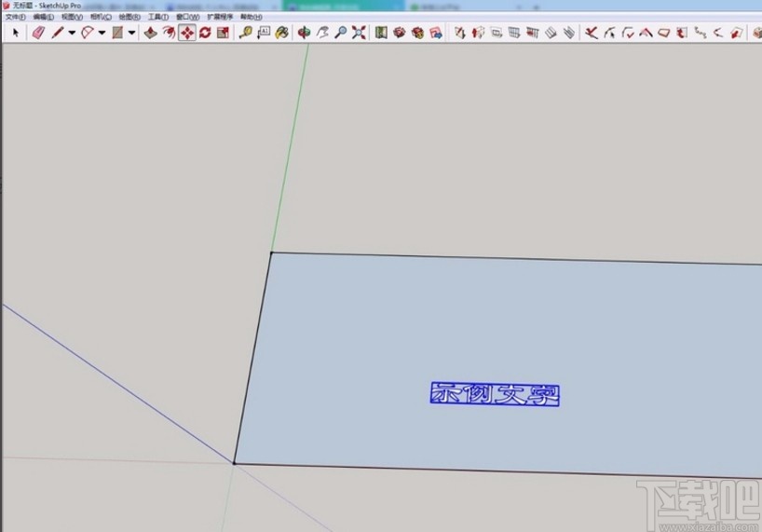Open the 相机(C) menu
This screenshot has height=532, width=762.
(101, 17)
